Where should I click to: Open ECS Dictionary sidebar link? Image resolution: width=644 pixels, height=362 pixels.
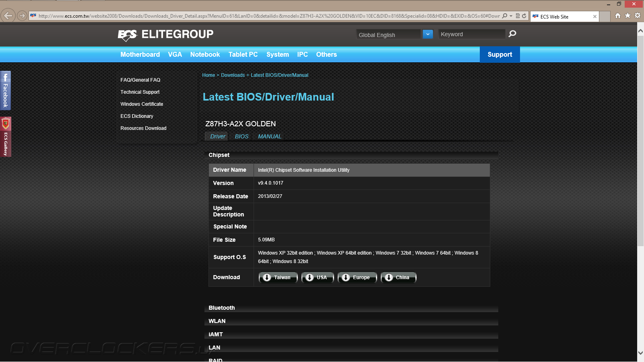click(137, 116)
